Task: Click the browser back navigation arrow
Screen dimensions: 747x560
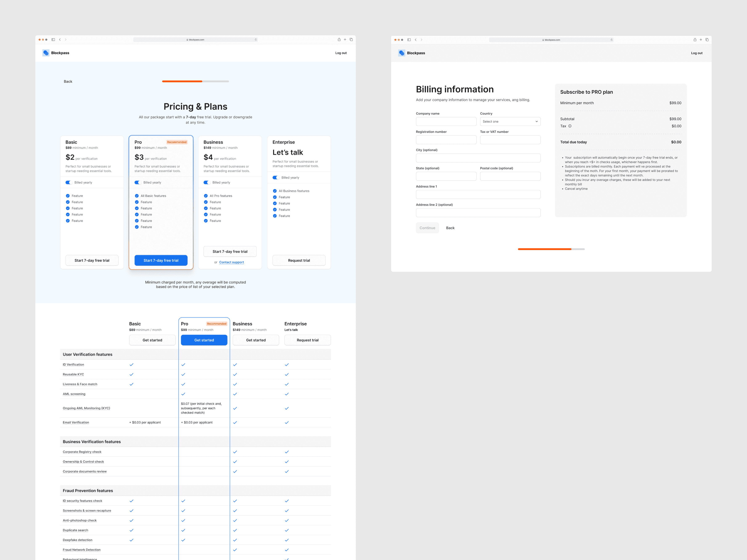Action: pyautogui.click(x=60, y=40)
